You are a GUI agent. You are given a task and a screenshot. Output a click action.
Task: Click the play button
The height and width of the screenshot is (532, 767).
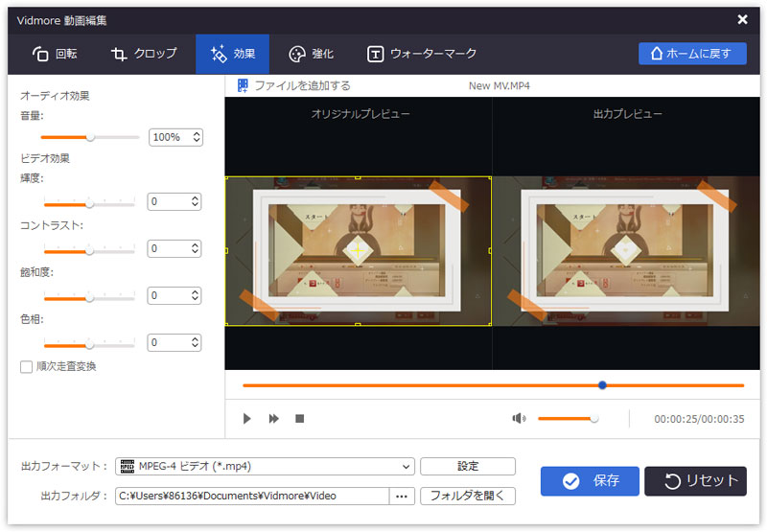tap(247, 419)
